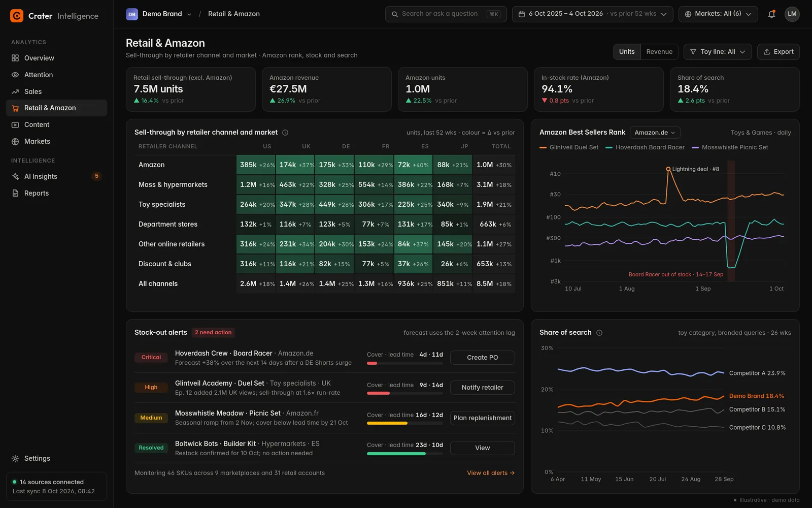
Task: Click the DB Demo Brand badge
Action: 132,14
